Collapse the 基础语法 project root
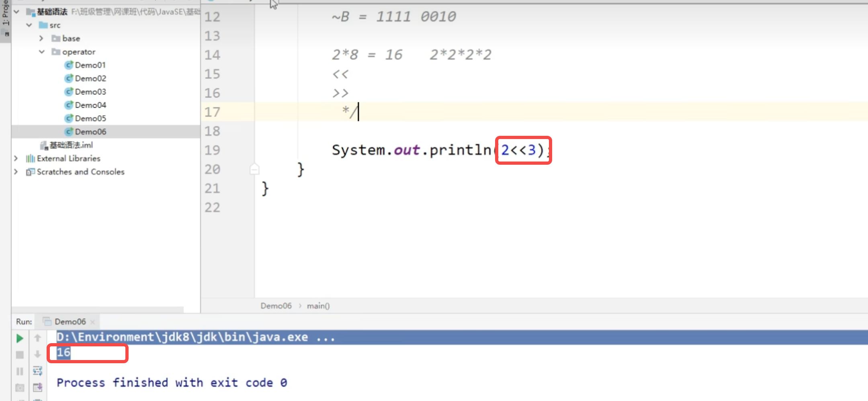Image resolution: width=868 pixels, height=401 pixels. coord(16,12)
